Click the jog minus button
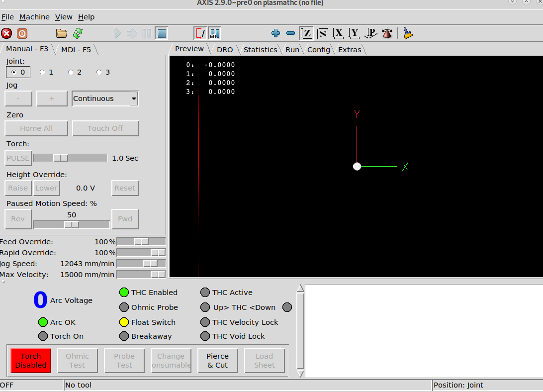543x392 pixels. [x=18, y=99]
